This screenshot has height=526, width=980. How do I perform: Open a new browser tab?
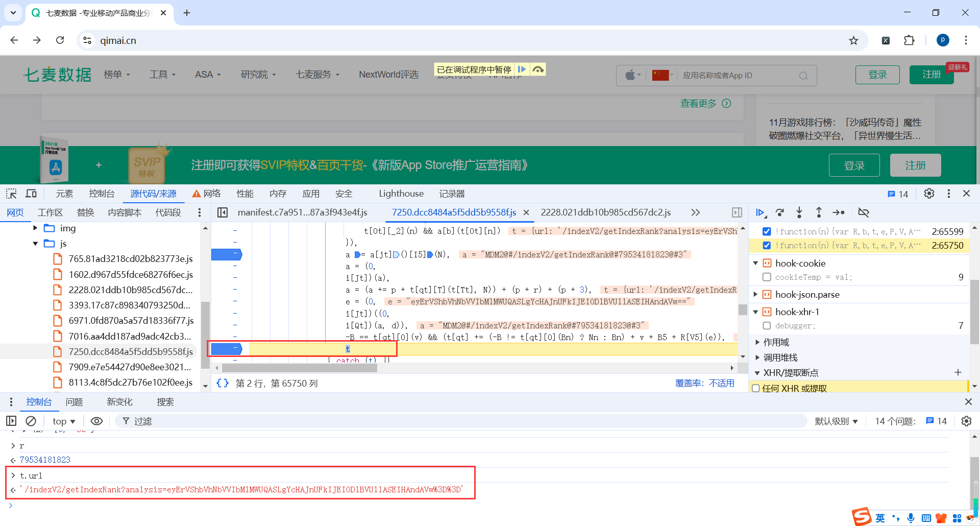pyautogui.click(x=187, y=13)
